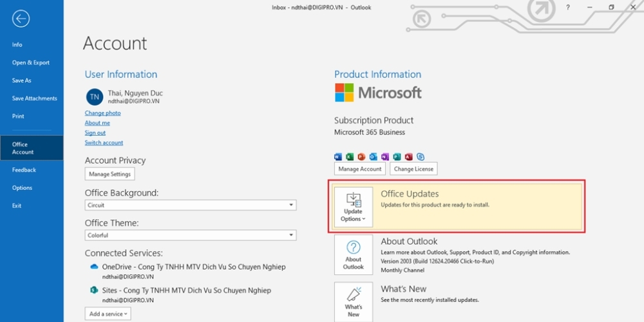The height and width of the screenshot is (322, 644).
Task: Open Manage Settings for account privacy
Action: 109,174
